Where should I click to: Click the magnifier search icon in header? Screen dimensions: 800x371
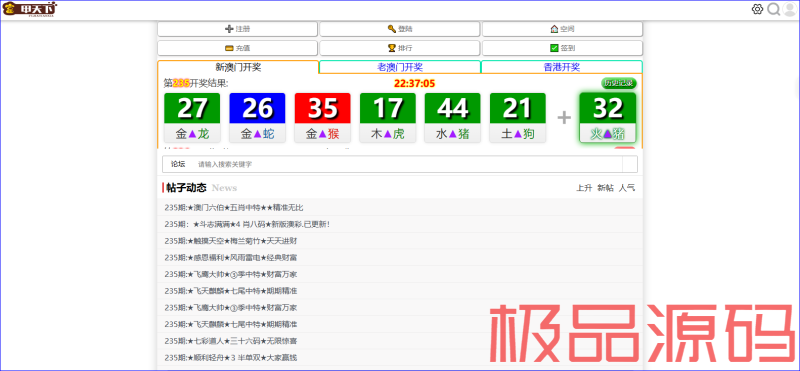(774, 9)
